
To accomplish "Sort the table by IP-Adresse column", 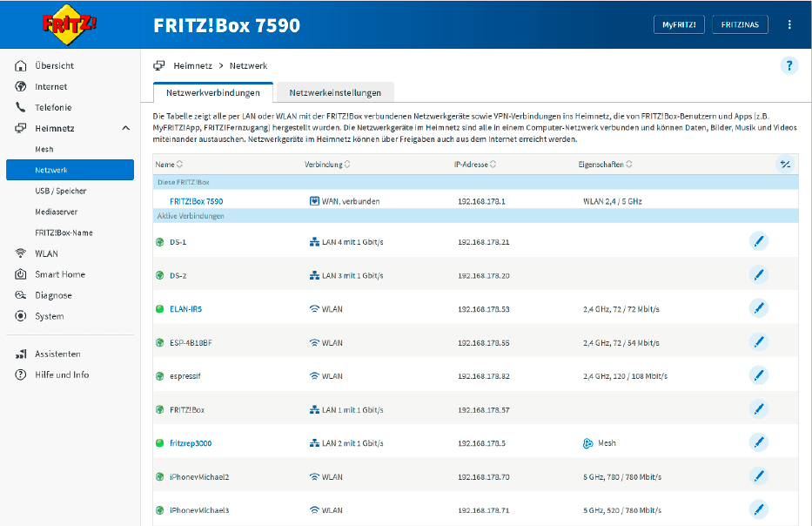I will (x=475, y=165).
